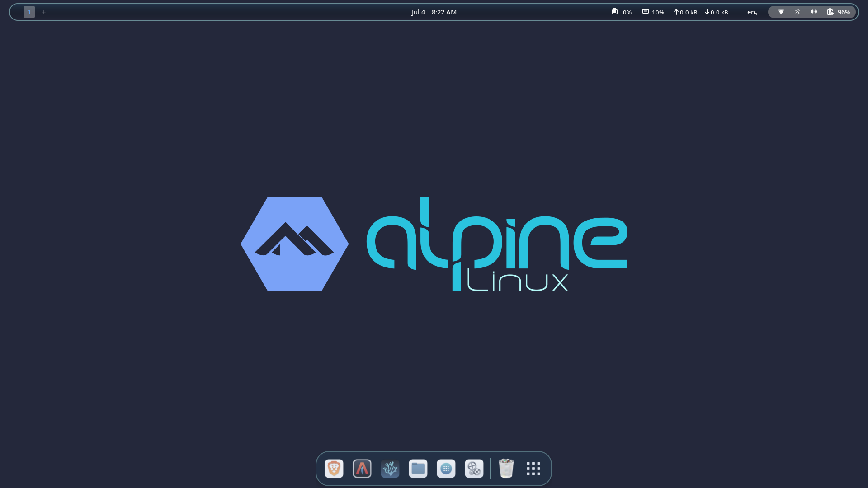Open the Trash in the dock
This screenshot has width=868, height=488.
pos(506,469)
